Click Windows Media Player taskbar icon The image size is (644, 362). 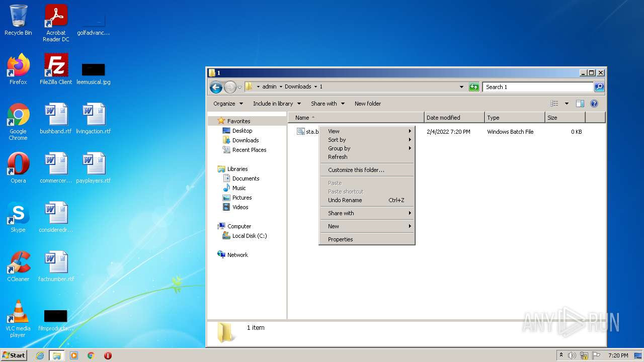tap(74, 355)
